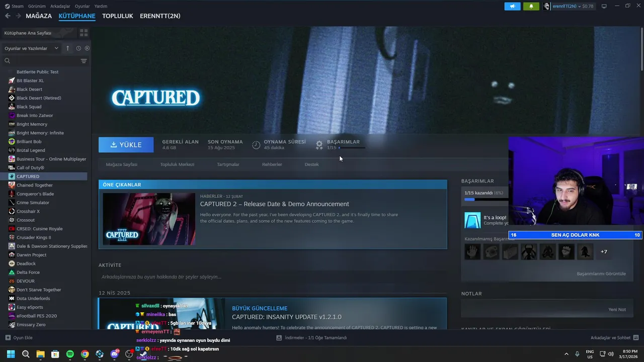The height and width of the screenshot is (362, 644).
Task: Click the sort ascending arrow in sidebar
Action: pyautogui.click(x=67, y=48)
